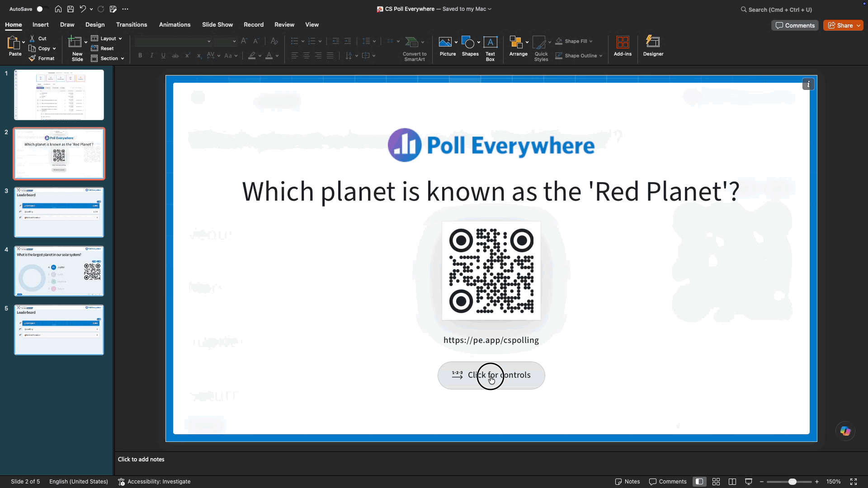The image size is (868, 488).
Task: Toggle Underline formatting
Action: 163,56
